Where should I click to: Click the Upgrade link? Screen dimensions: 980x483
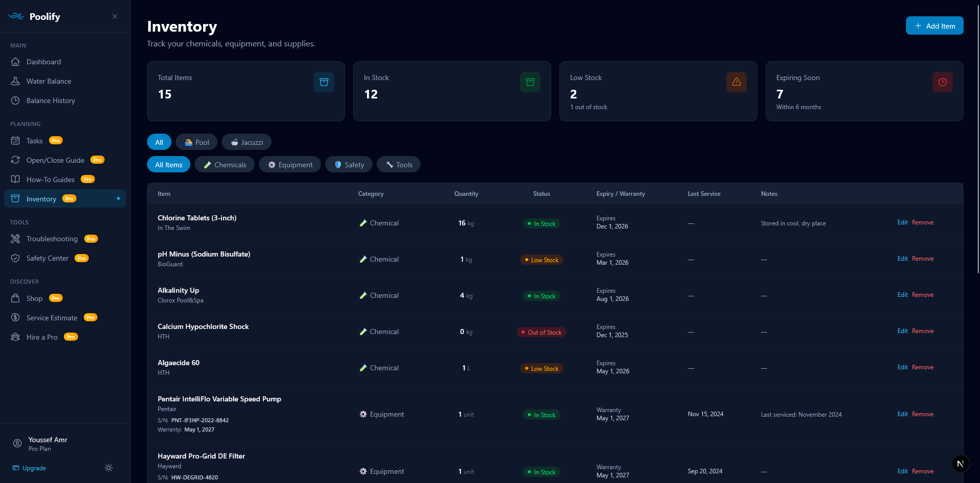point(29,468)
